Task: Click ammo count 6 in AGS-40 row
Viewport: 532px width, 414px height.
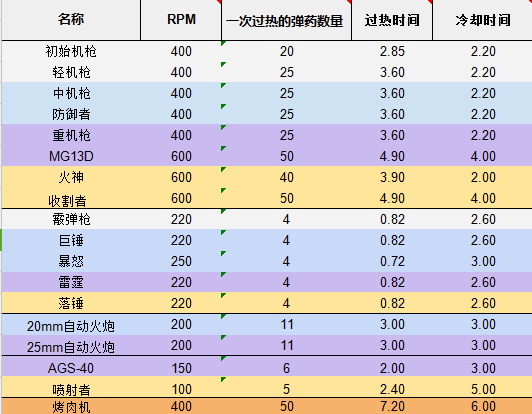Action: tap(286, 368)
